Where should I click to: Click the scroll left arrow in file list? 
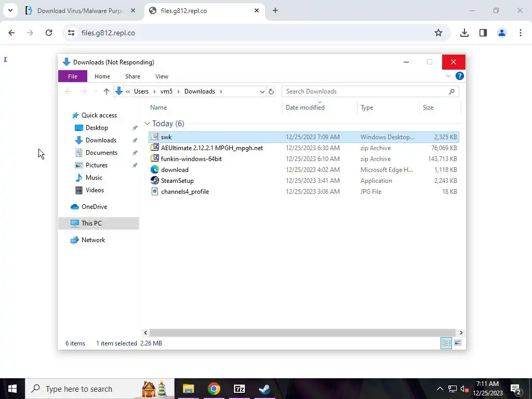(145, 333)
